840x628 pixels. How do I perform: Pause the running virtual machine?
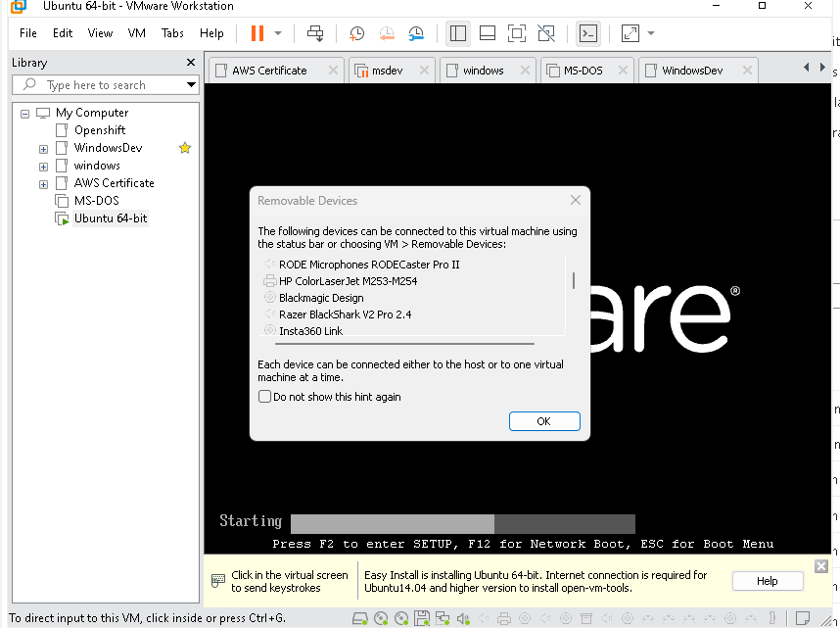coord(257,33)
